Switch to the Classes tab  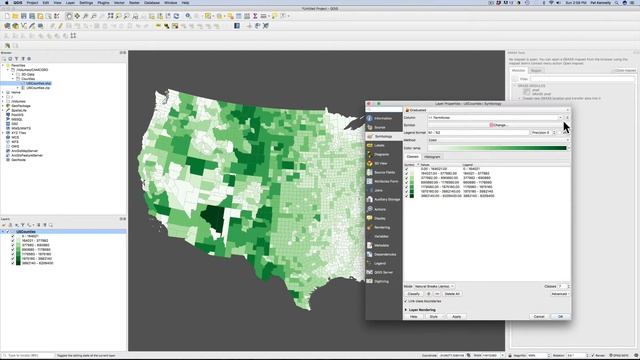click(413, 157)
